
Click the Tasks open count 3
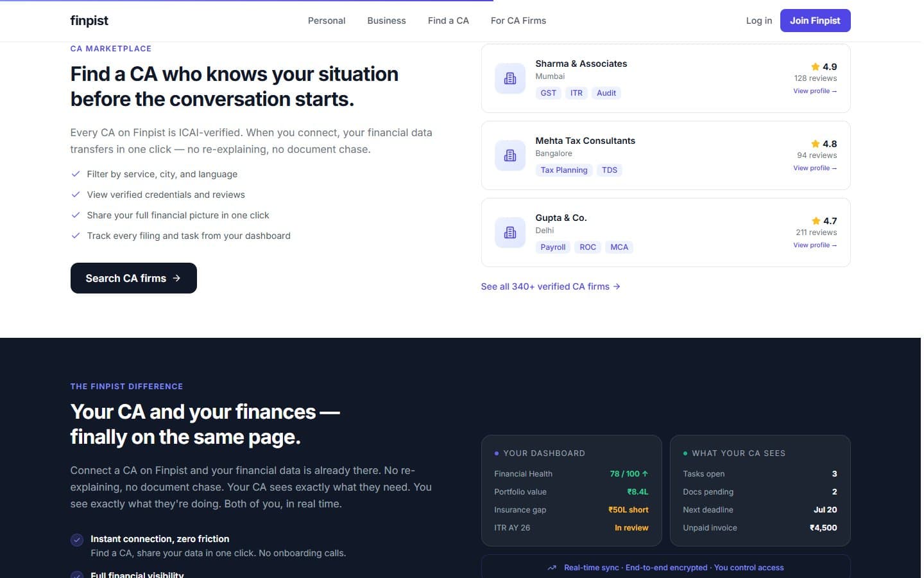[x=834, y=474]
